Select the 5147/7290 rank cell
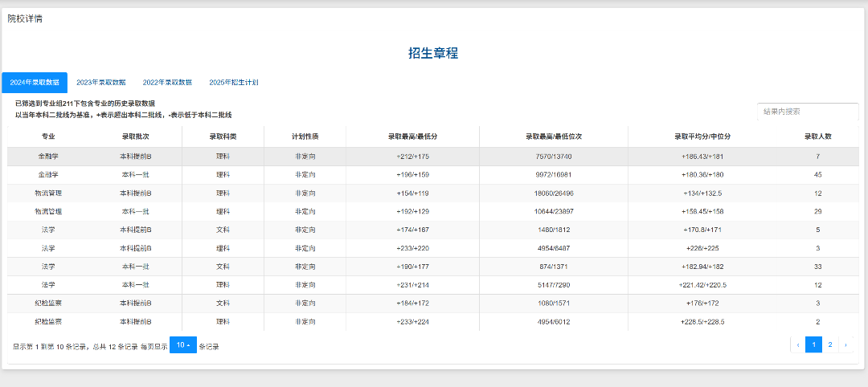868x387 pixels. pyautogui.click(x=554, y=285)
